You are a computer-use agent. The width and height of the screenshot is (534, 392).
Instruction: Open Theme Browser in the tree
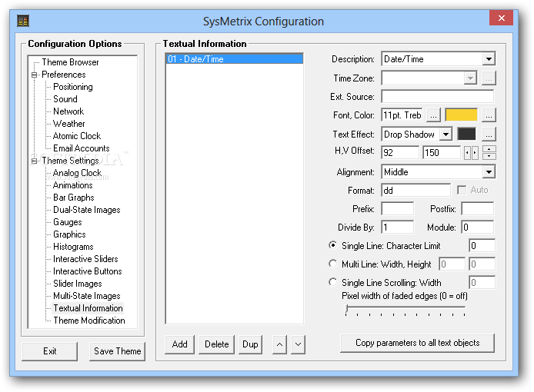(70, 62)
